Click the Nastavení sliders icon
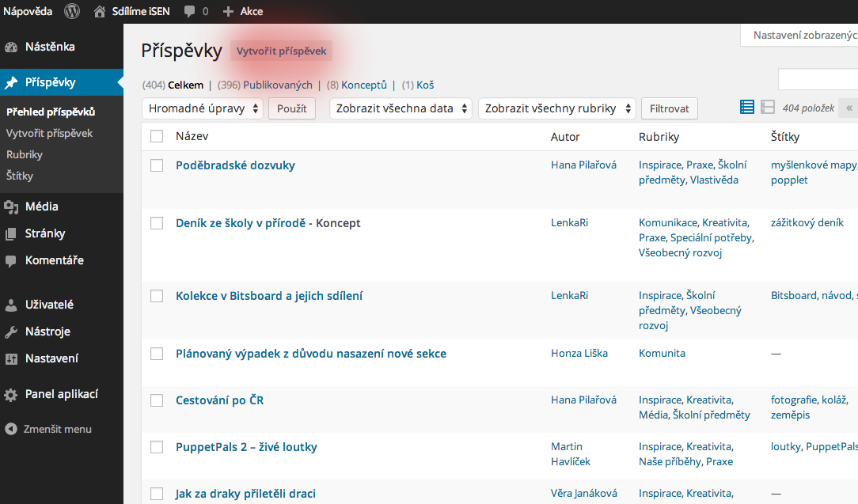Image resolution: width=858 pixels, height=504 pixels. (11, 359)
